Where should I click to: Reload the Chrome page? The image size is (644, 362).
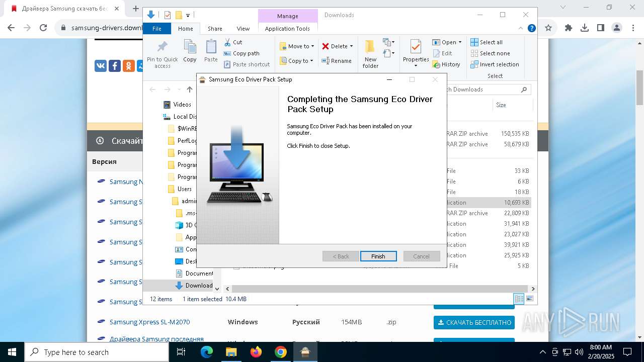43,28
